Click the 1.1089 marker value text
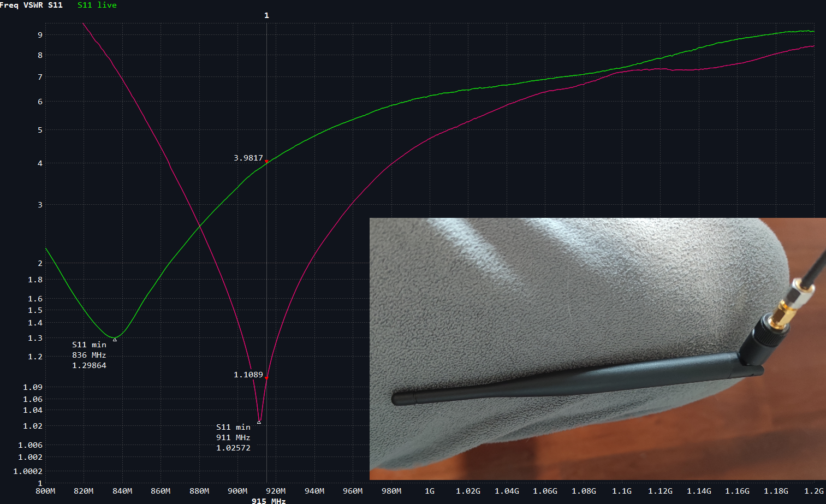826x504 pixels. tap(248, 375)
